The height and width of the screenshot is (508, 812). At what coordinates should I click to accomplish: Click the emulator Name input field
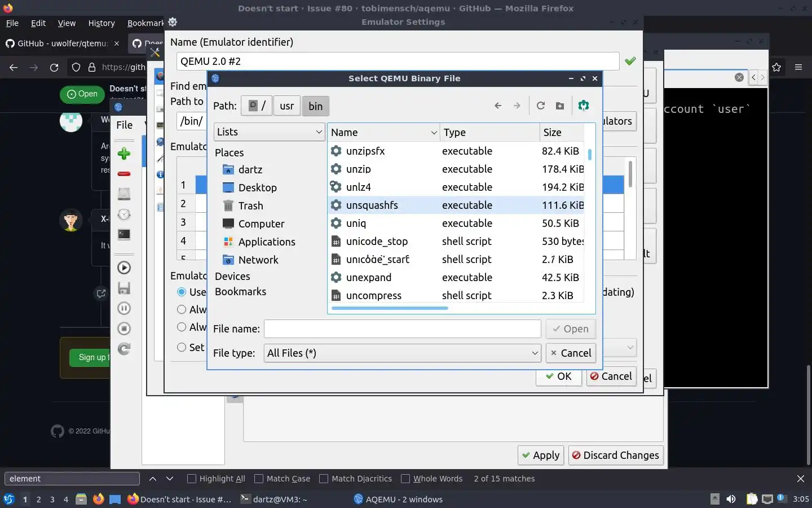coord(398,61)
